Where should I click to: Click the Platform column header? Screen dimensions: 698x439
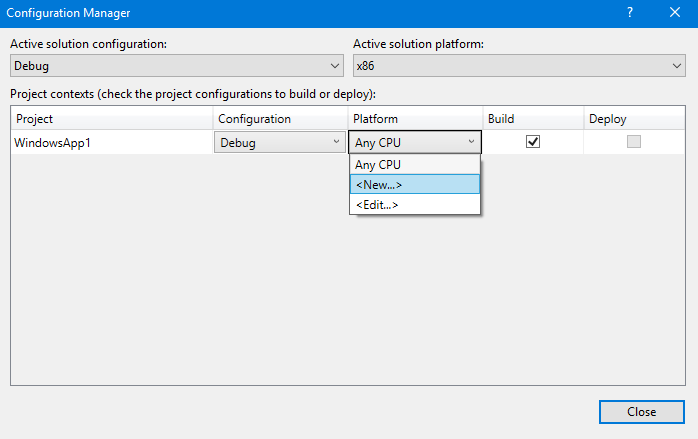[x=414, y=119]
